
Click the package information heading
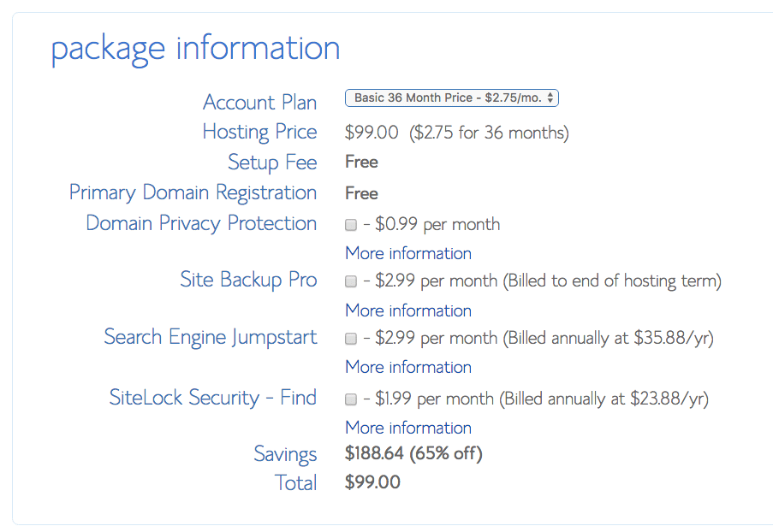click(196, 49)
